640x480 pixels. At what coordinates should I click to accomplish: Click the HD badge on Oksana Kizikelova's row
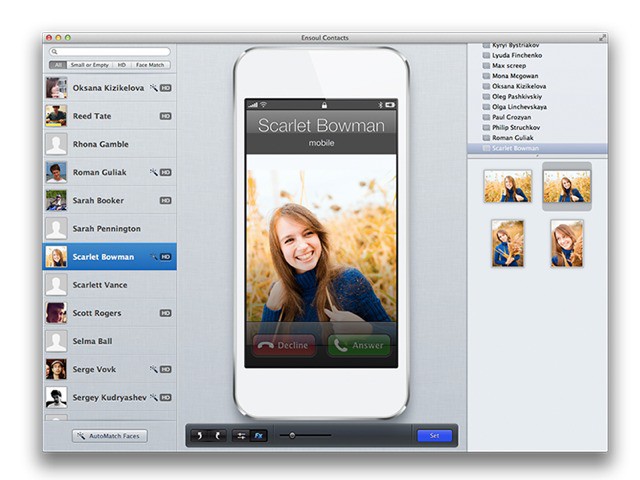[x=165, y=88]
